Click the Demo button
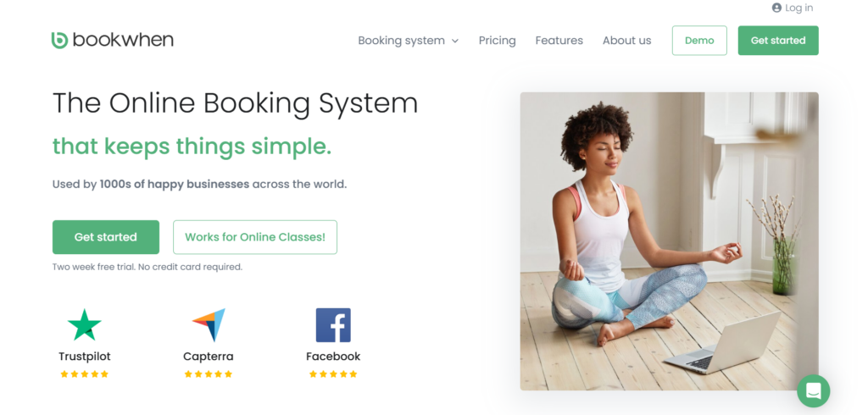This screenshot has width=868, height=415. pyautogui.click(x=699, y=41)
